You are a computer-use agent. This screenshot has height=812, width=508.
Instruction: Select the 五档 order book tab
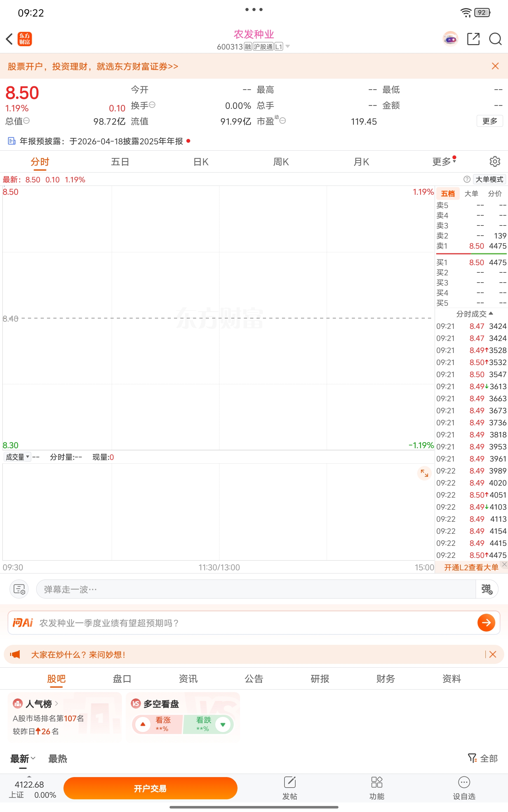tap(448, 193)
